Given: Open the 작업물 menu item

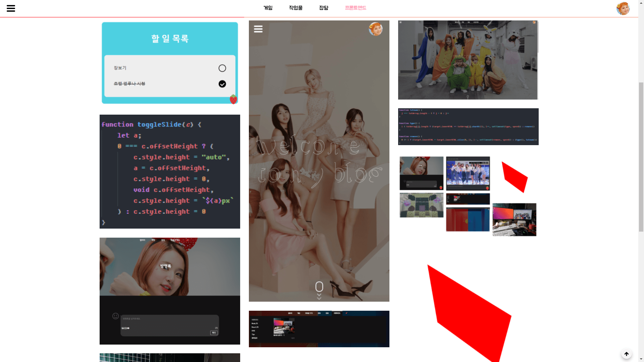Looking at the screenshot, I should click(x=296, y=8).
